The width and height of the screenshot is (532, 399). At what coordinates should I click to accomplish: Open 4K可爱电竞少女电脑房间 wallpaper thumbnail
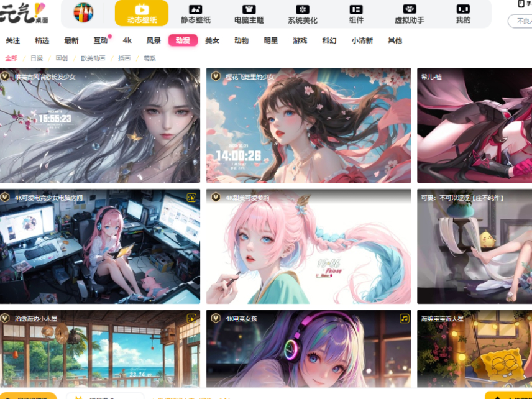[x=100, y=246]
